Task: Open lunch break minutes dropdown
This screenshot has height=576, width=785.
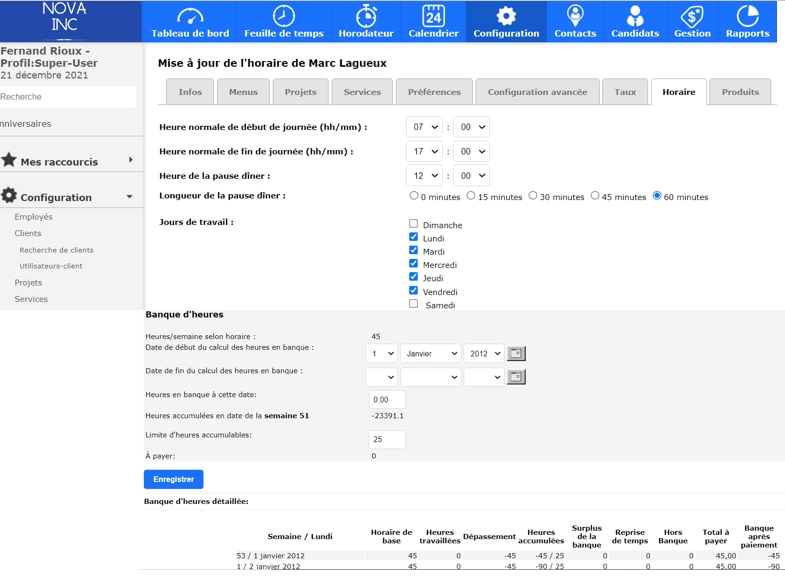Action: click(x=472, y=176)
